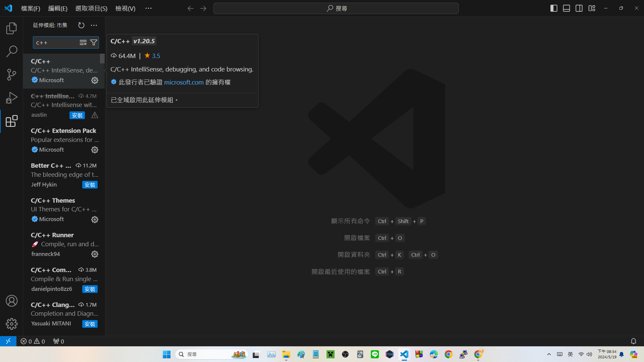Refresh the extensions marketplace list
This screenshot has height=362, width=644.
pos(81,25)
